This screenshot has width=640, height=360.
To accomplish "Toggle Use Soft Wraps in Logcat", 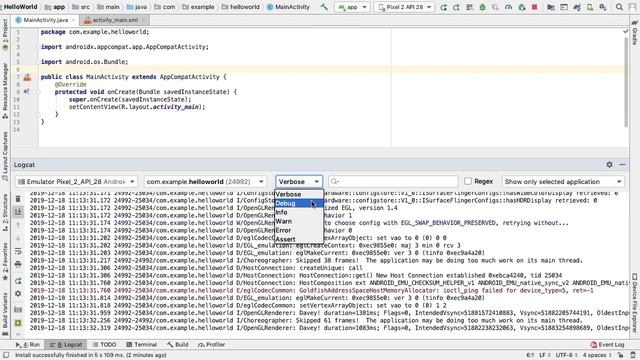I will coord(18,251).
